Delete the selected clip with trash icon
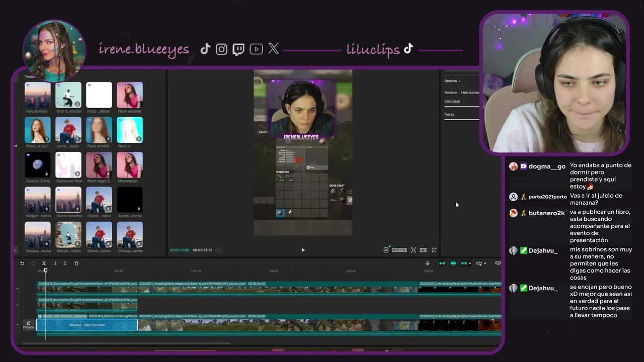Screen dimensions: 644x362 click(x=76, y=263)
